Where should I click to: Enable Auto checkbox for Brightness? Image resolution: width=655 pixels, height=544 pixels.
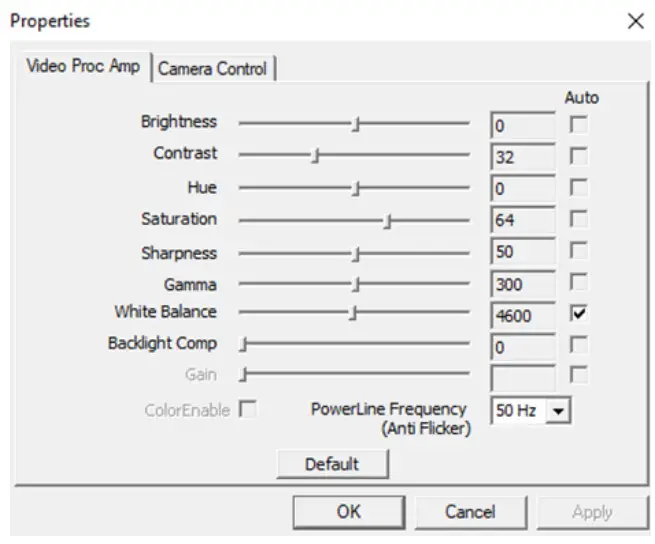coord(578,125)
